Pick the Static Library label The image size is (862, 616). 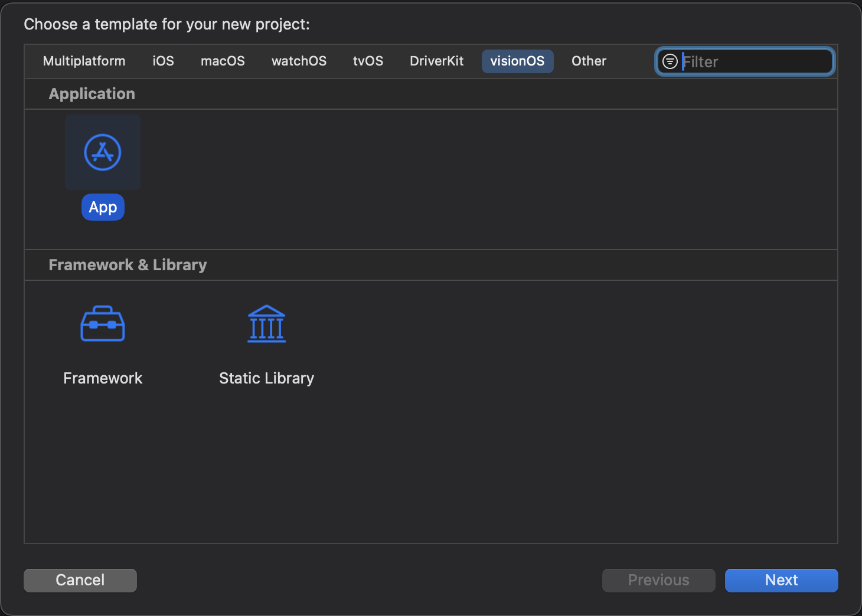(x=266, y=378)
